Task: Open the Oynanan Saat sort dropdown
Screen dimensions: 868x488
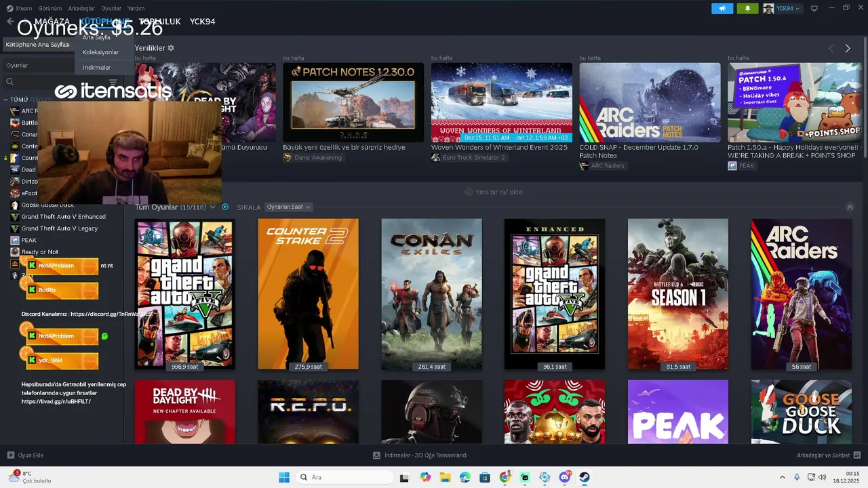Action: [x=288, y=207]
